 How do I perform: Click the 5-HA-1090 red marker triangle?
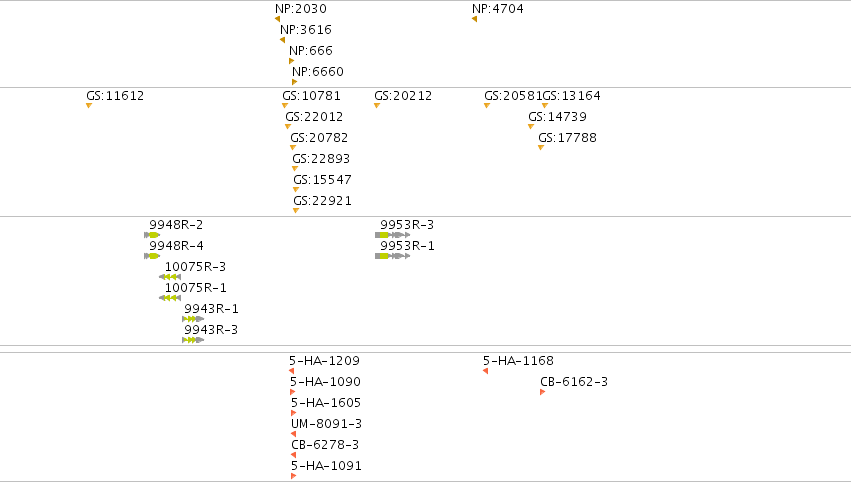click(293, 392)
